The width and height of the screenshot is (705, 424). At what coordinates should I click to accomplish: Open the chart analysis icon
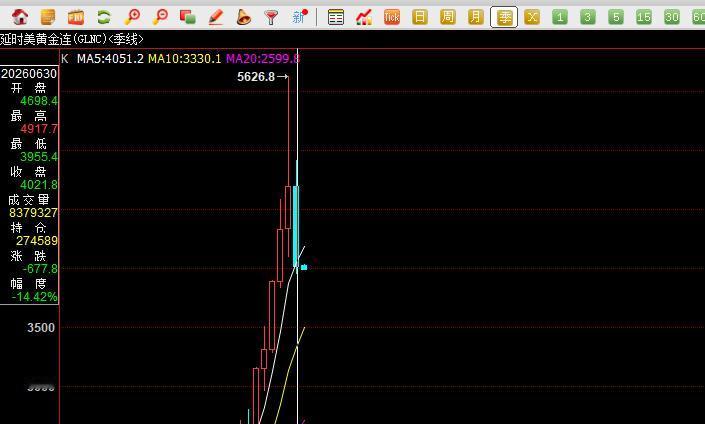pyautogui.click(x=364, y=18)
